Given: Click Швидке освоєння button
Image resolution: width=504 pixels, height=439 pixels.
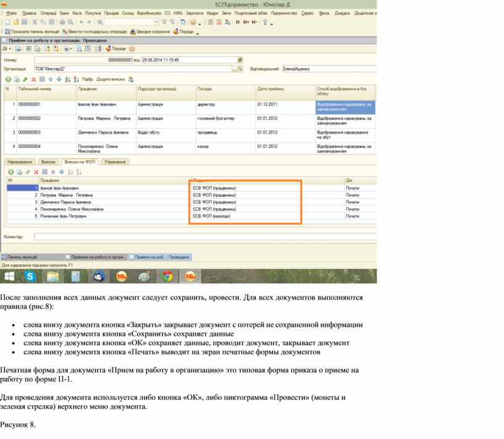Looking at the screenshot, I should pyautogui.click(x=150, y=32).
